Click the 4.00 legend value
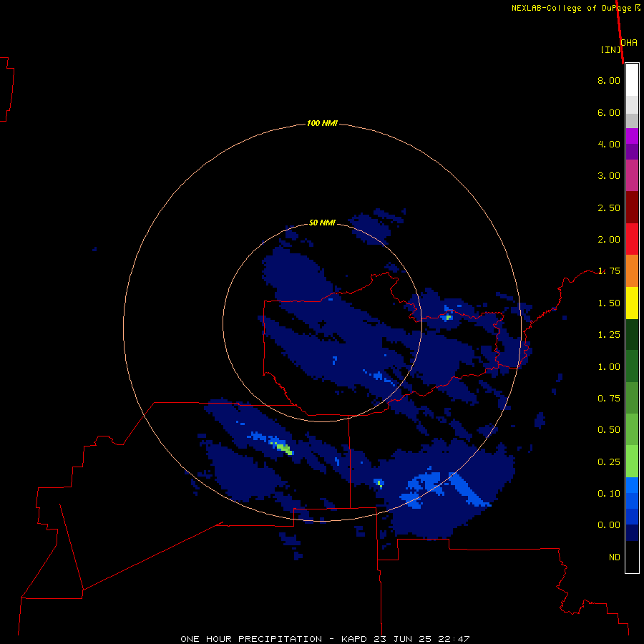Screen dimensions: 644x644 [x=609, y=144]
